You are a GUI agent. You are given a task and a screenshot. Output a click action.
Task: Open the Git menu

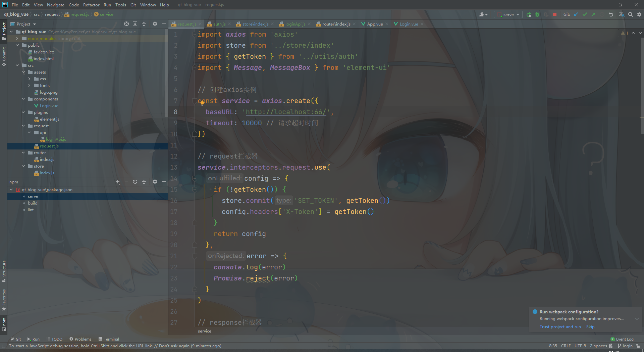133,5
